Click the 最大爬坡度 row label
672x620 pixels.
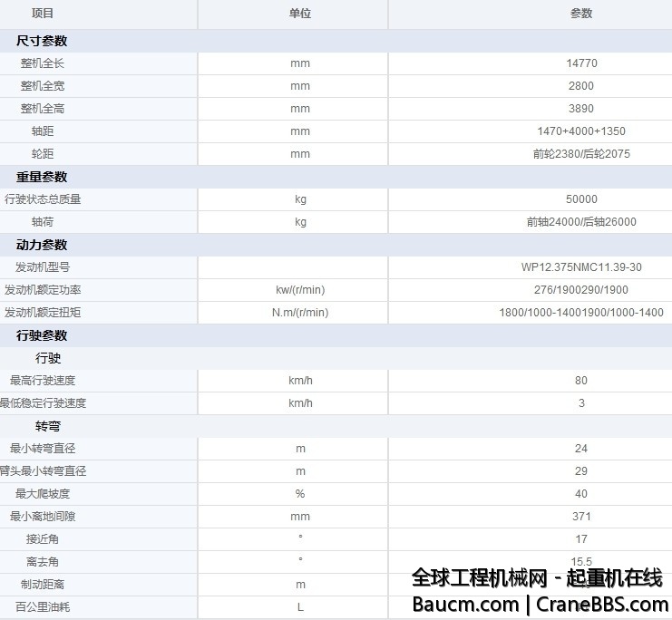click(43, 494)
